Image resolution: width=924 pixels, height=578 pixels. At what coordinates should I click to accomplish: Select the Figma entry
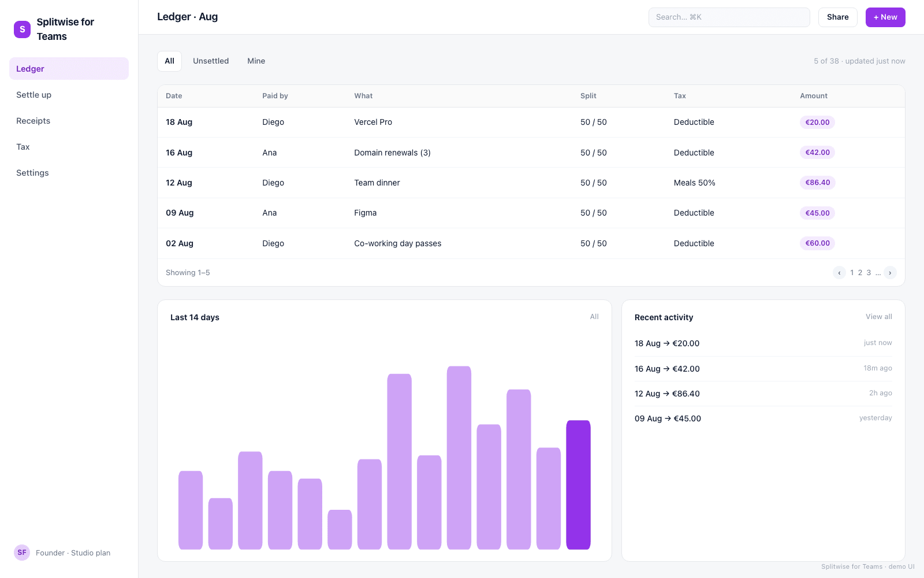tap(531, 213)
